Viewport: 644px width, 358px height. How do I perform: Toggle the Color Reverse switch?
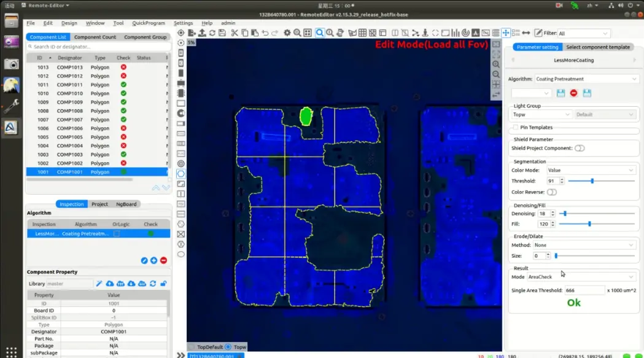tap(552, 192)
